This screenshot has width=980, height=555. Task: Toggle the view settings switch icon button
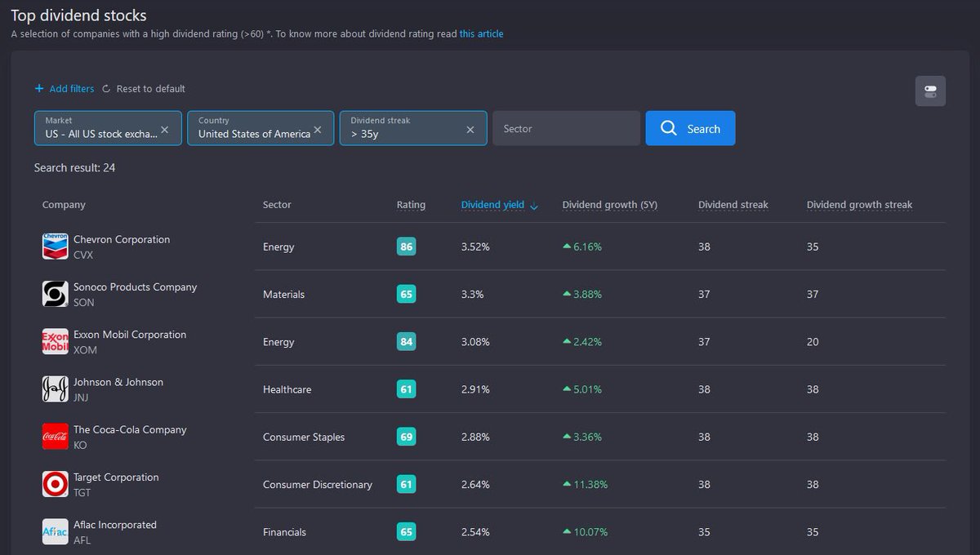(930, 91)
